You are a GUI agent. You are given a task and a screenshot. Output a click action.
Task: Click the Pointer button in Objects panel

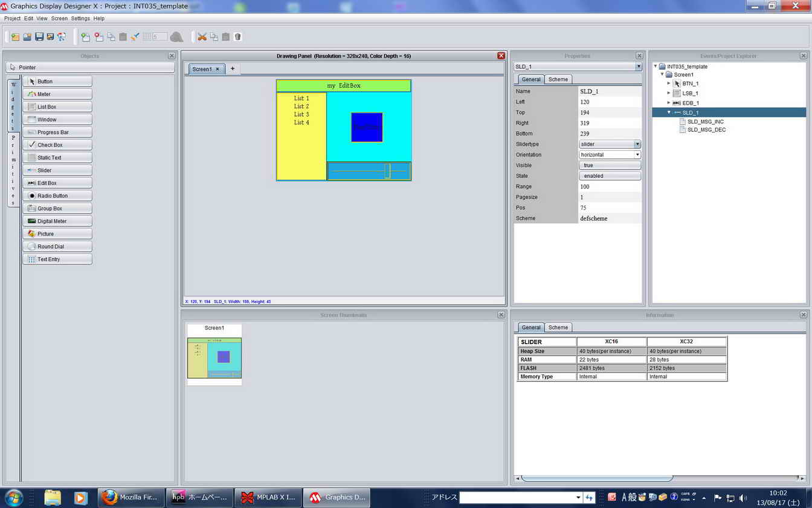pos(90,67)
